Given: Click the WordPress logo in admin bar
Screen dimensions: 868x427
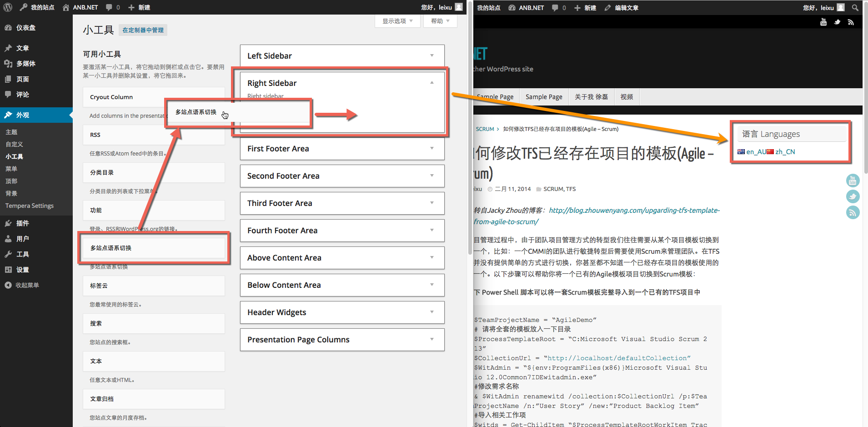Looking at the screenshot, I should point(8,7).
